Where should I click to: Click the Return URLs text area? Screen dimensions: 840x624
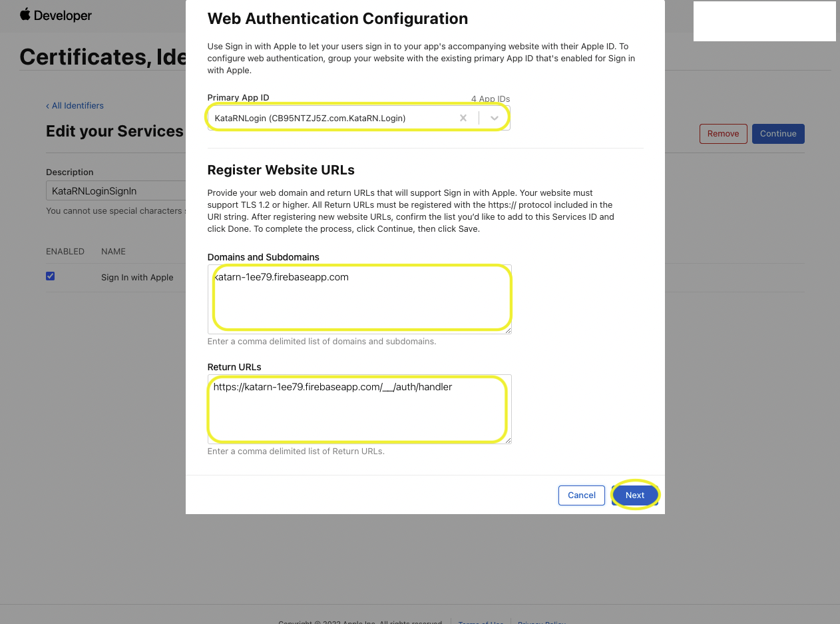(x=359, y=409)
